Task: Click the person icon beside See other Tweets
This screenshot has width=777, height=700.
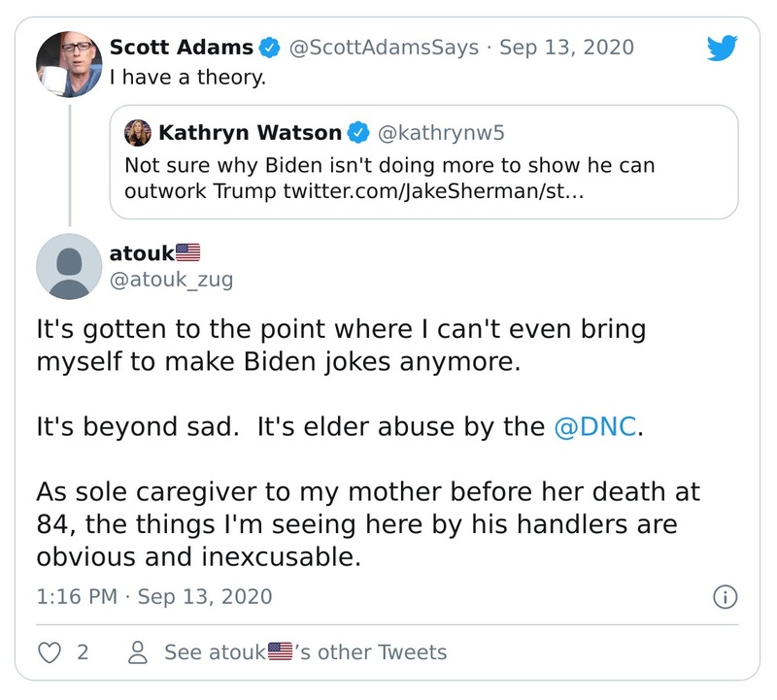Action: [138, 652]
